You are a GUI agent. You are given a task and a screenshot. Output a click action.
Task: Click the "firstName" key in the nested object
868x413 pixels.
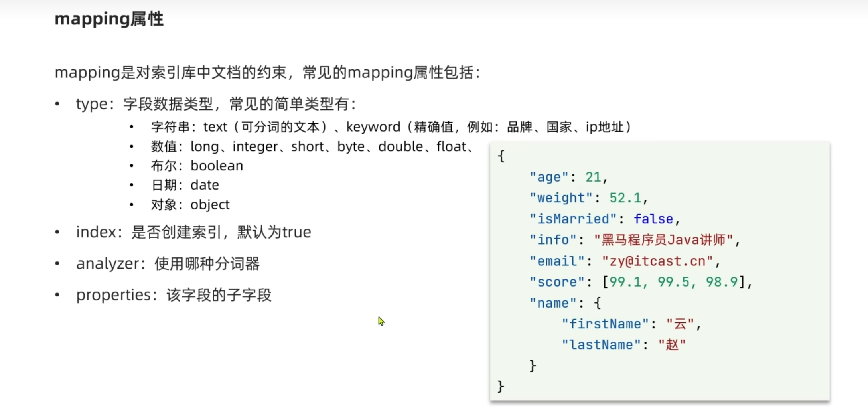(x=605, y=324)
